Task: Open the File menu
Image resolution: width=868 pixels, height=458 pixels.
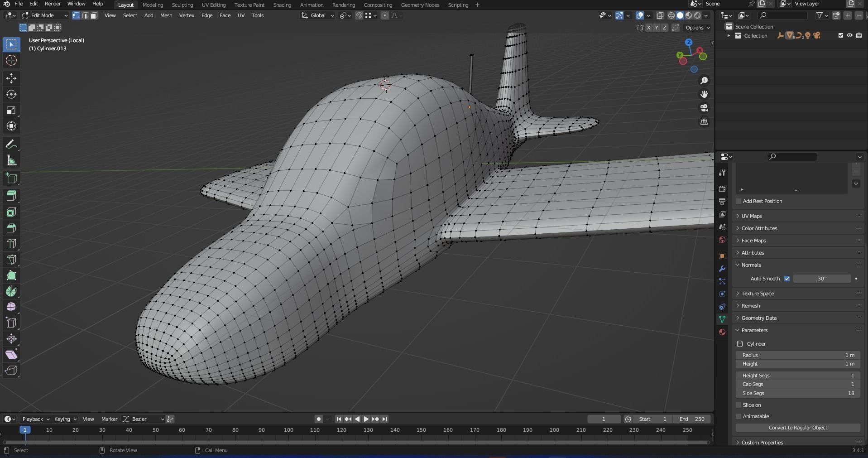Action: [19, 4]
